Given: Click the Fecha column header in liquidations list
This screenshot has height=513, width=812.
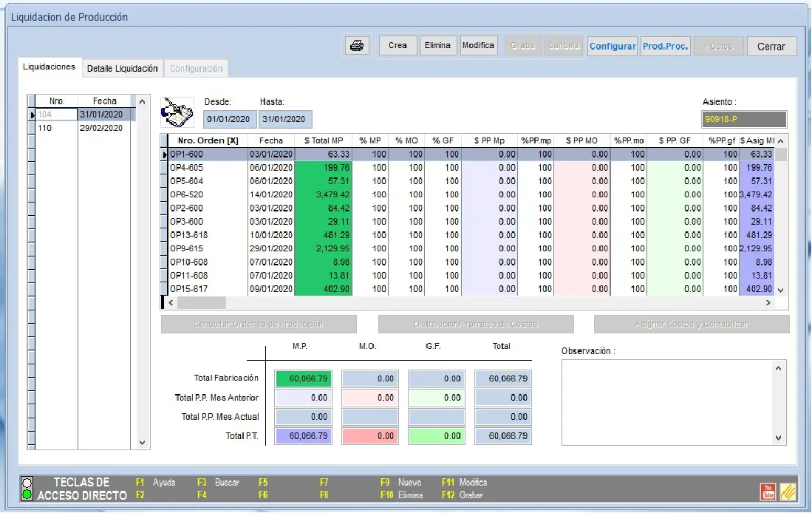Looking at the screenshot, I should [x=105, y=101].
